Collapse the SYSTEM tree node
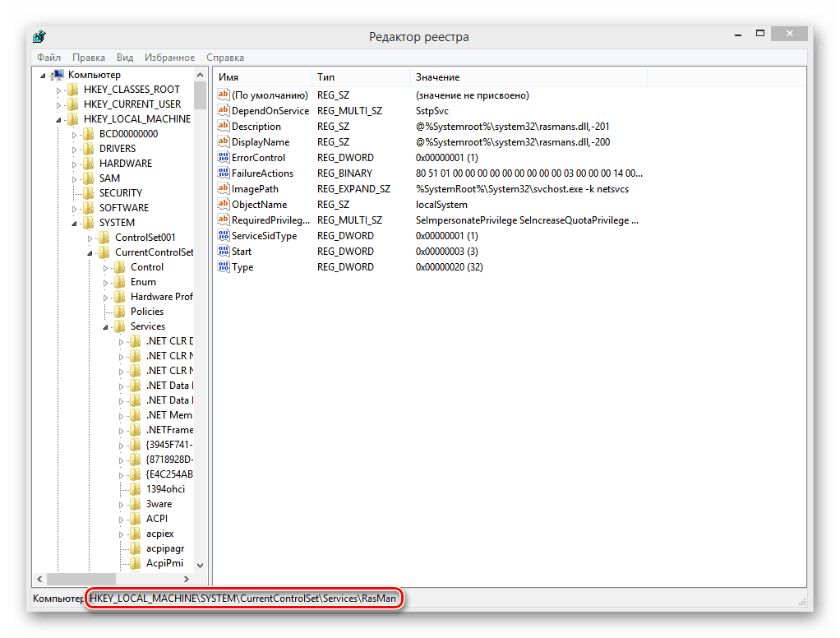840x638 pixels. (x=75, y=224)
